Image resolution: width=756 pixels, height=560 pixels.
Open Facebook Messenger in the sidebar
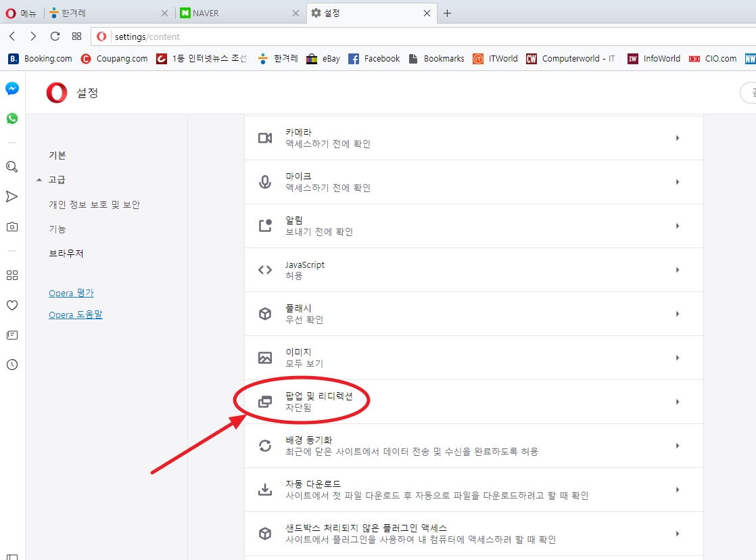click(x=12, y=89)
